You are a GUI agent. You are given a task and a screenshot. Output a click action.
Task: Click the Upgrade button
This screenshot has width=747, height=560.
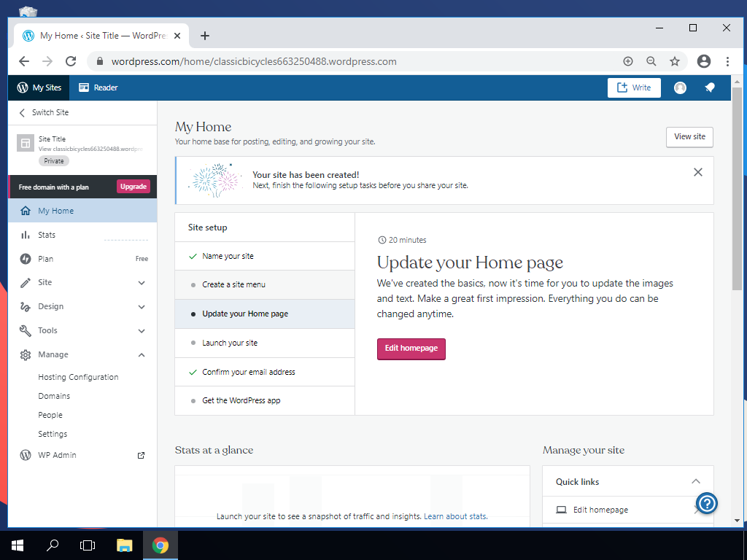(133, 187)
